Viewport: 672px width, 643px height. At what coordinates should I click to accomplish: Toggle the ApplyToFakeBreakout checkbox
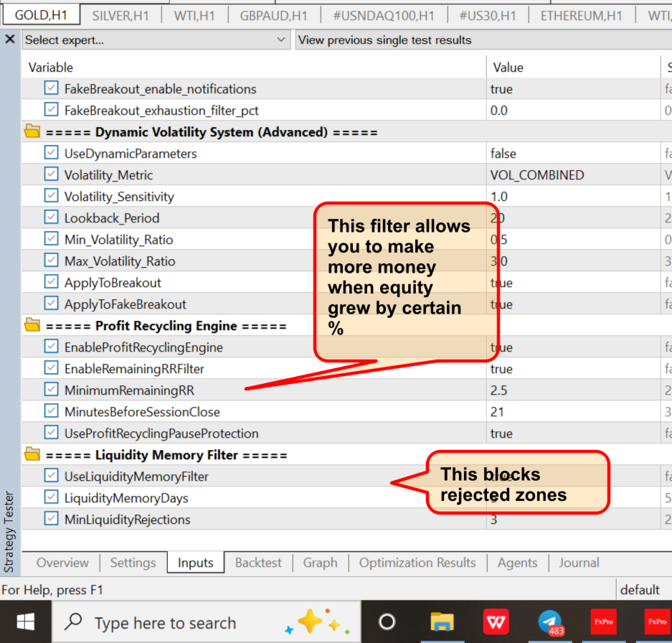pyautogui.click(x=51, y=304)
